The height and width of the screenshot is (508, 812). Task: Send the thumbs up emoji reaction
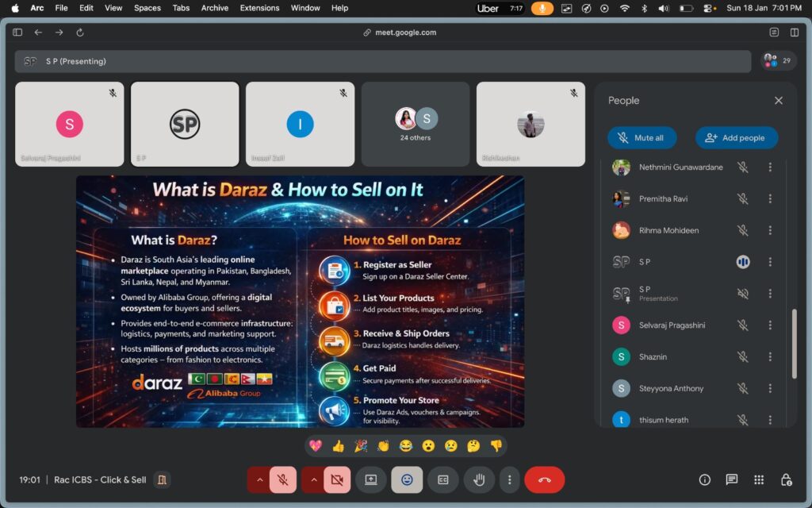coord(339,446)
